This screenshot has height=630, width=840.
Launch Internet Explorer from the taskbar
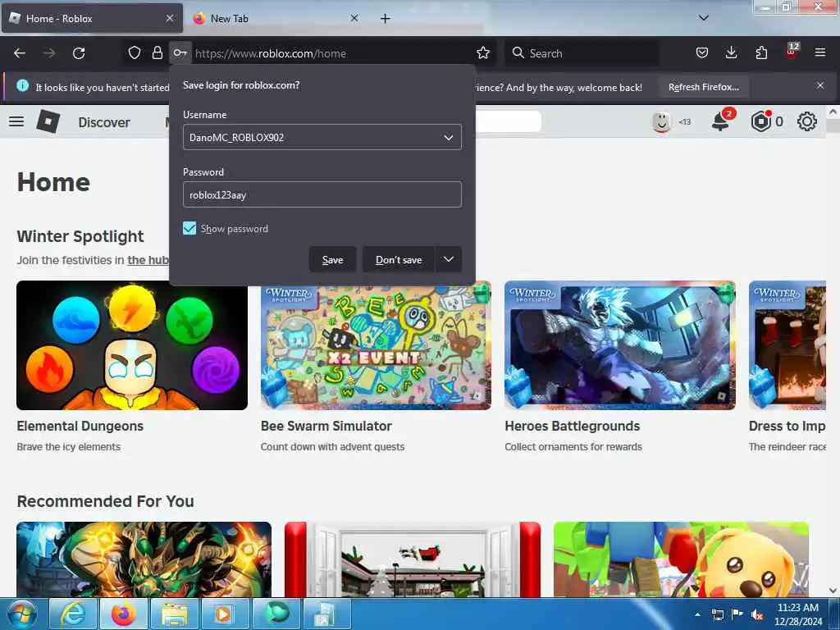pyautogui.click(x=72, y=614)
